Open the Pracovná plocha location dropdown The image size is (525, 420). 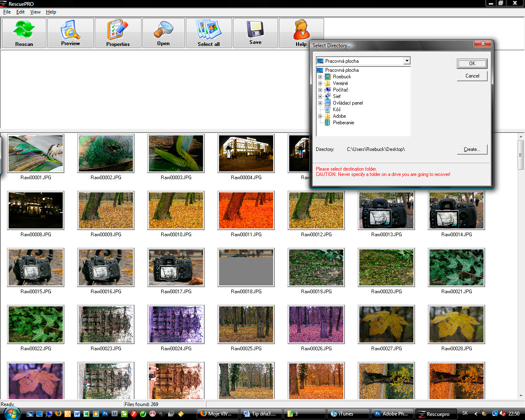click(406, 61)
